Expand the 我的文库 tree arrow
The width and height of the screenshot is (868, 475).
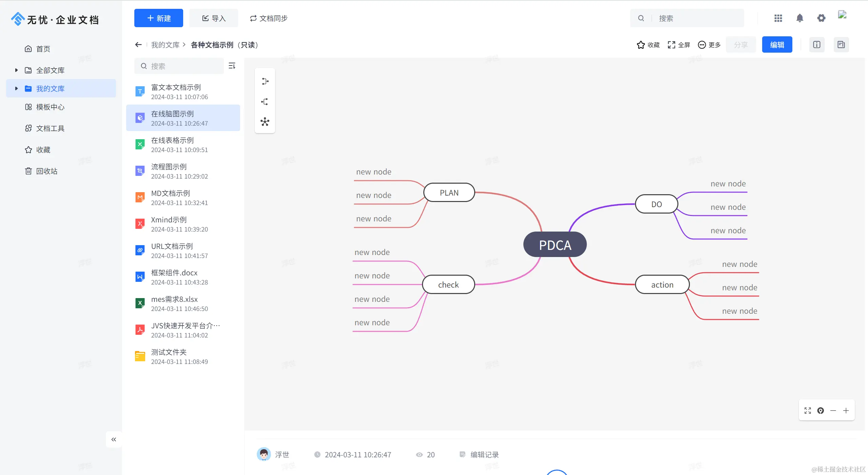[x=16, y=89]
